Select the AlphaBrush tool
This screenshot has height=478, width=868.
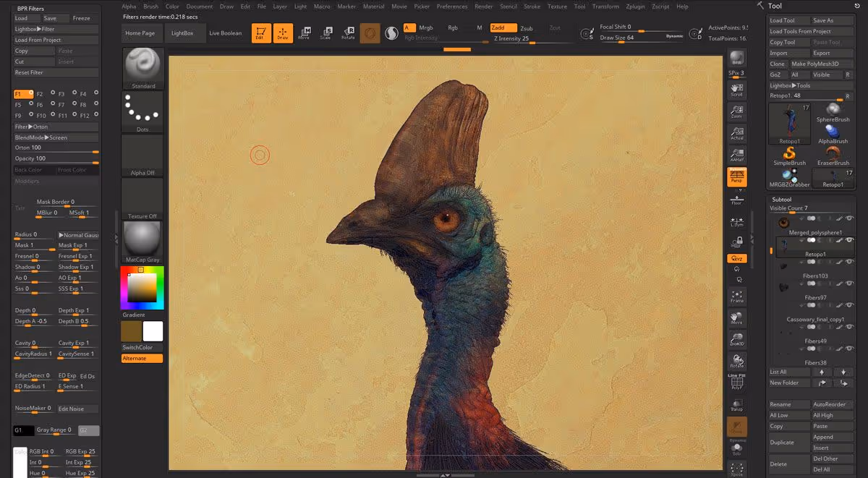coord(833,135)
